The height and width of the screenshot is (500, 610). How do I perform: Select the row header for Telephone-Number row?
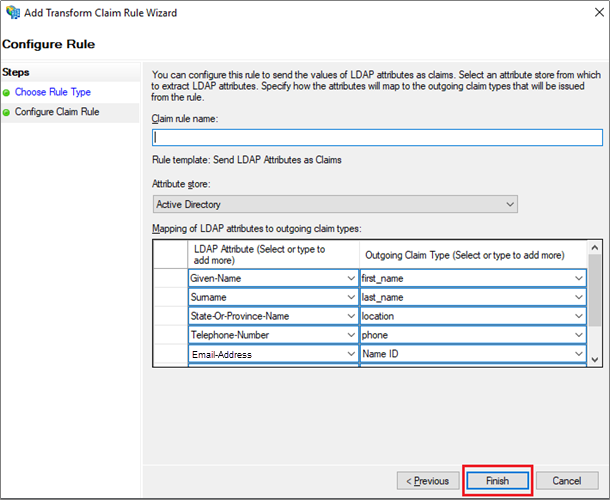pos(171,335)
